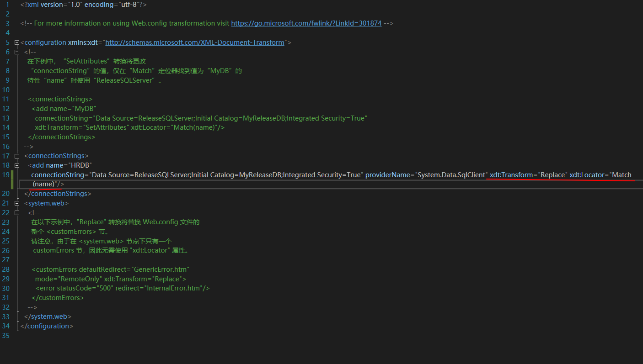Click the closing configuration tag

click(47, 326)
